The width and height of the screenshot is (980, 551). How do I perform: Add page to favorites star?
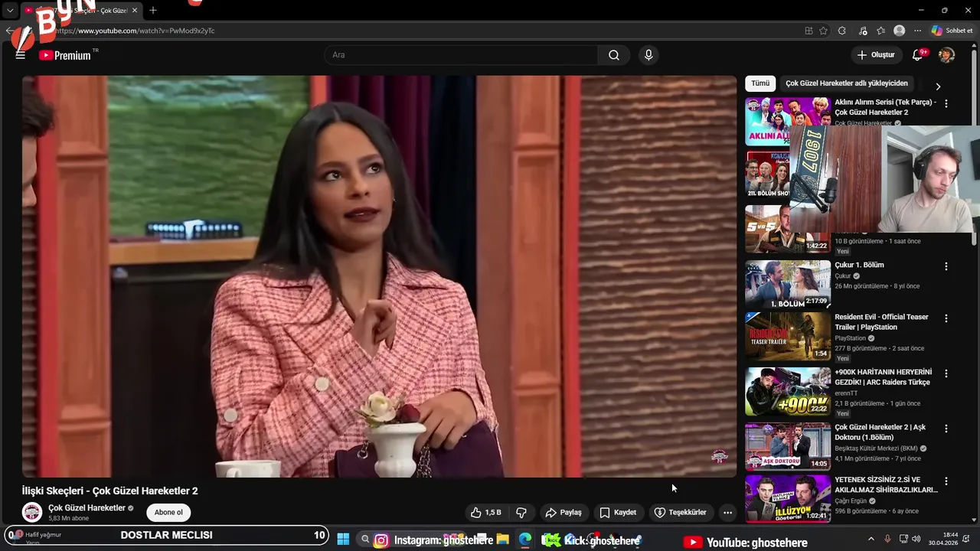coord(823,31)
